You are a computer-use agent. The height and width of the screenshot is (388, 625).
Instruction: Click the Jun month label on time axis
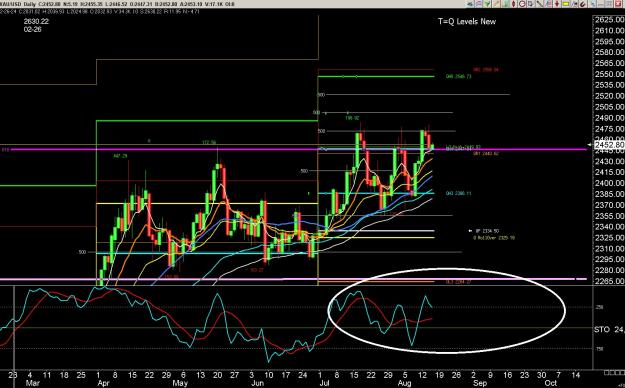(257, 382)
